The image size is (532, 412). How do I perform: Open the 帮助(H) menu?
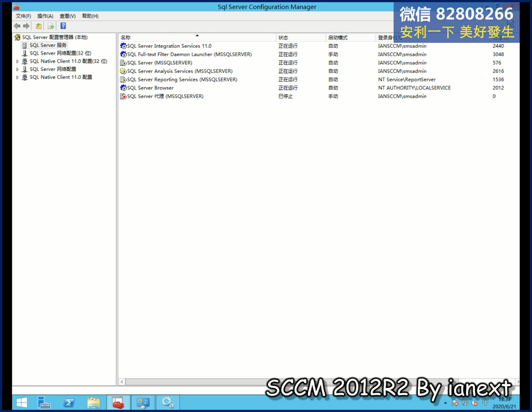(90, 16)
